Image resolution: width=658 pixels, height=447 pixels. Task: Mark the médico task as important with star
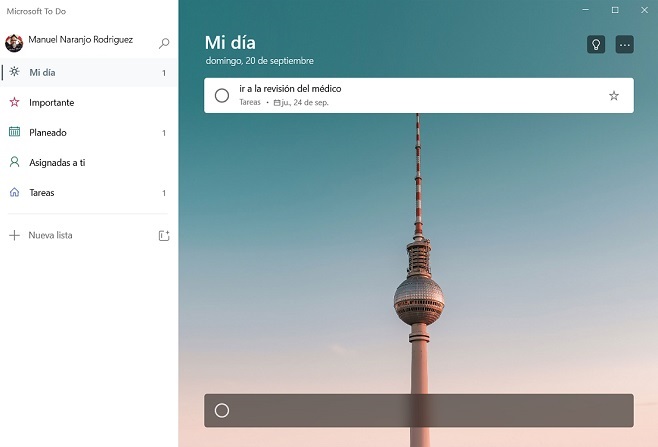(x=614, y=96)
